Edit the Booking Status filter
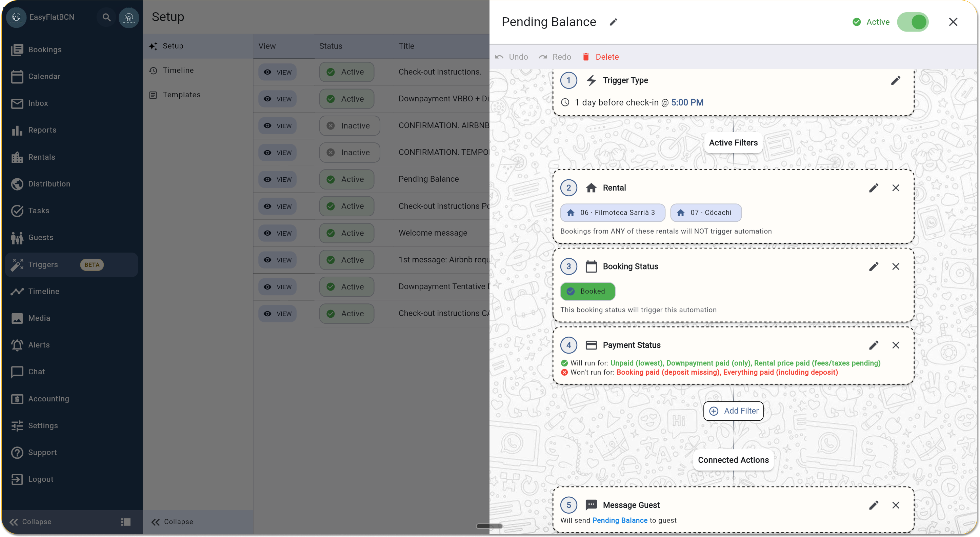The height and width of the screenshot is (537, 980). pyautogui.click(x=874, y=266)
